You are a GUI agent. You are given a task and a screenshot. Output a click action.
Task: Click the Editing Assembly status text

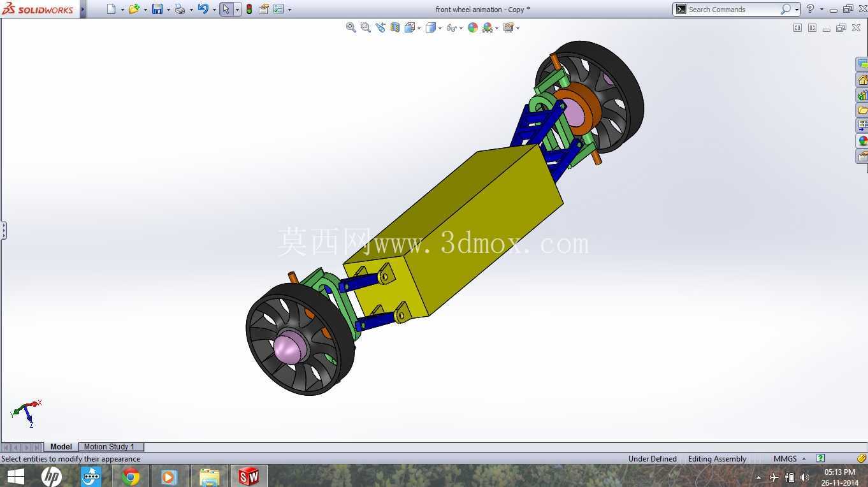[x=717, y=459]
